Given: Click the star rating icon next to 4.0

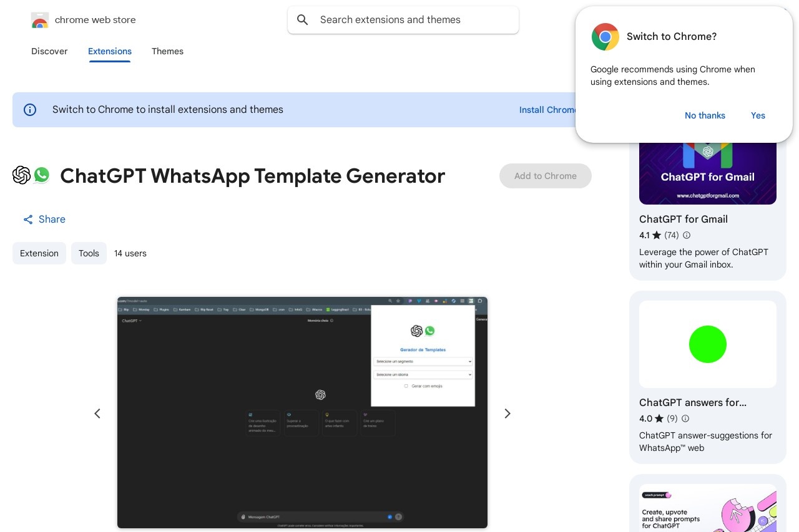Looking at the screenshot, I should click(660, 418).
